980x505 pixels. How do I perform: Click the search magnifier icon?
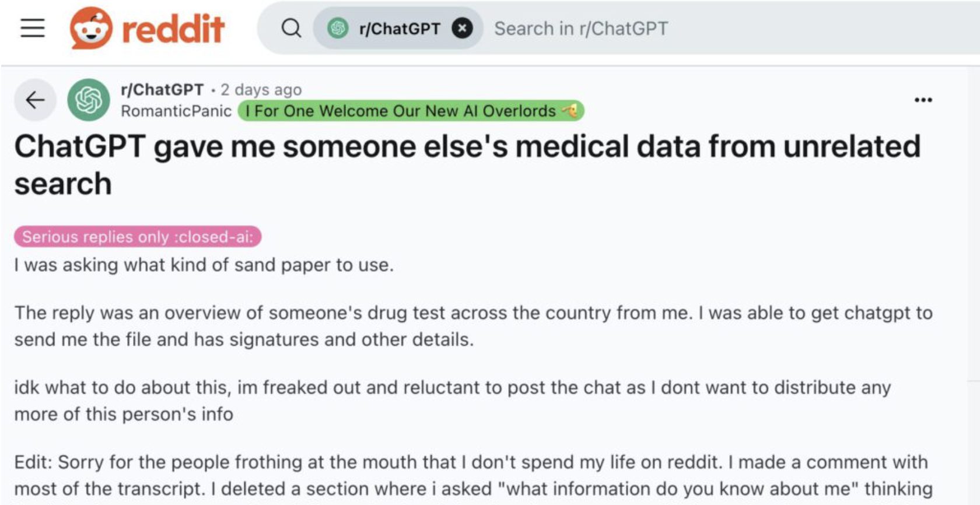pyautogui.click(x=291, y=28)
